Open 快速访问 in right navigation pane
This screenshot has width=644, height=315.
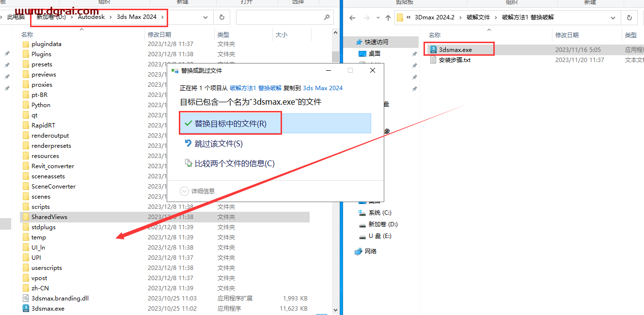click(377, 42)
